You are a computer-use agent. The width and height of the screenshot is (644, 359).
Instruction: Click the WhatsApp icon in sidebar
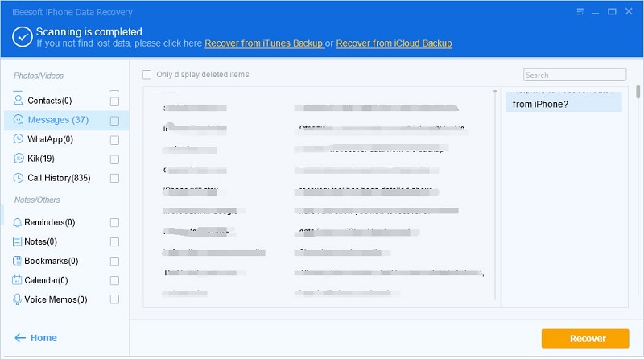18,138
